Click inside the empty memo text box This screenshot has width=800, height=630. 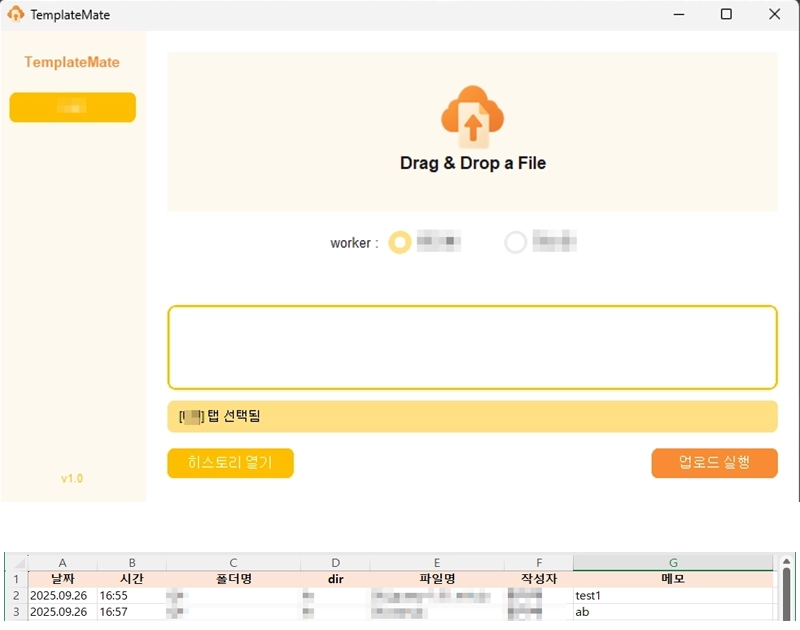(x=472, y=347)
